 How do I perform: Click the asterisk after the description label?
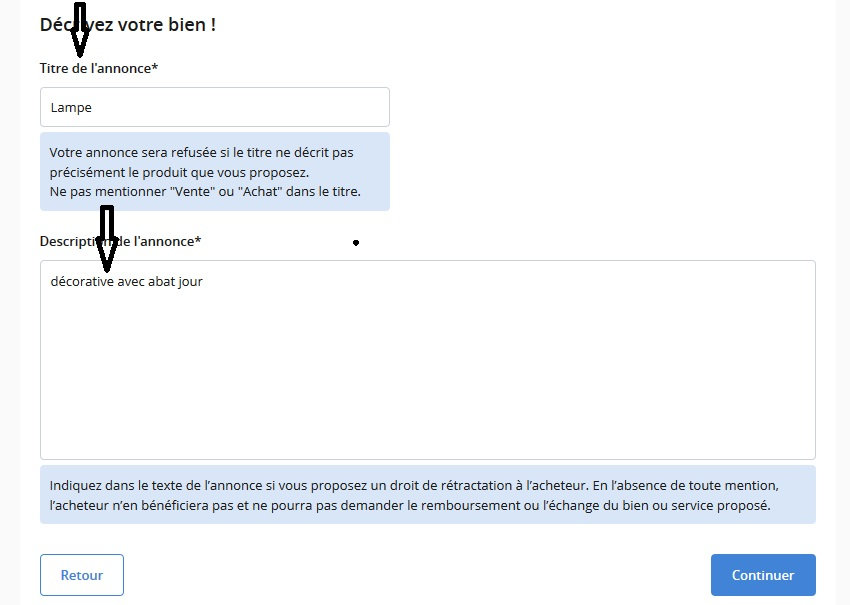click(x=198, y=241)
